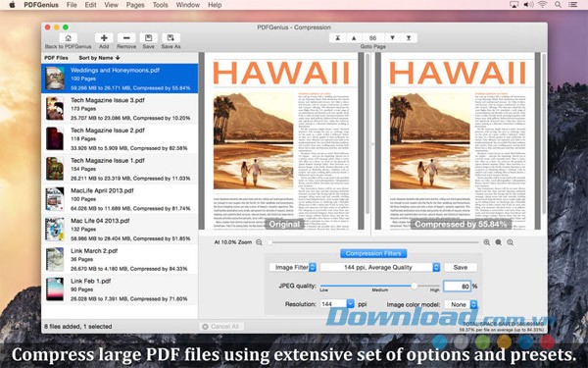Select Mac Life 04 2013.pdf row
The width and height of the screenshot is (588, 368).
(120, 229)
